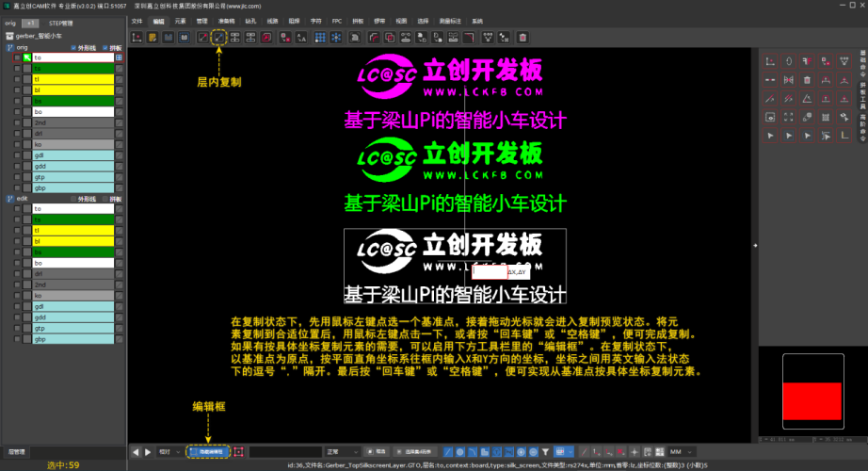Viewport: 868px width, 471px height.
Task: Select the in-layer copy tool (层内复制)
Action: click(x=218, y=38)
